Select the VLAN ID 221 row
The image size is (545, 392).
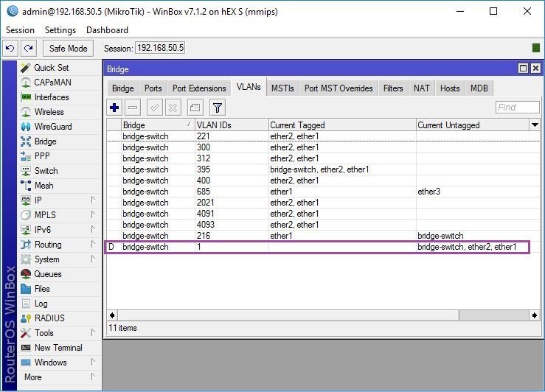[323, 136]
